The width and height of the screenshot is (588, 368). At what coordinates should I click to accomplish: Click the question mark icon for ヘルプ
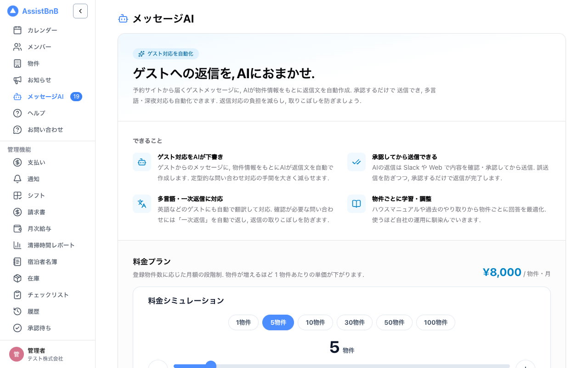[x=17, y=113]
